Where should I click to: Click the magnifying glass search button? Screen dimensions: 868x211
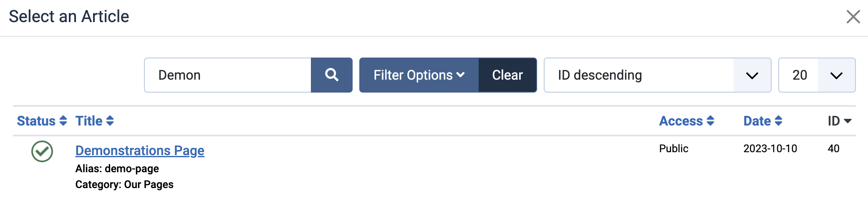click(332, 75)
